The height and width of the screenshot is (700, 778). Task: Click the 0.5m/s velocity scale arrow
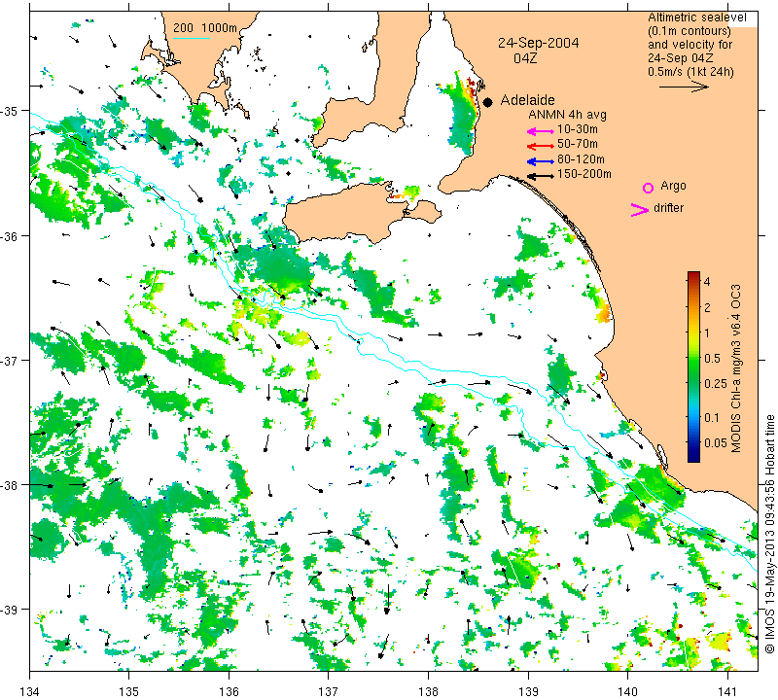click(x=684, y=87)
